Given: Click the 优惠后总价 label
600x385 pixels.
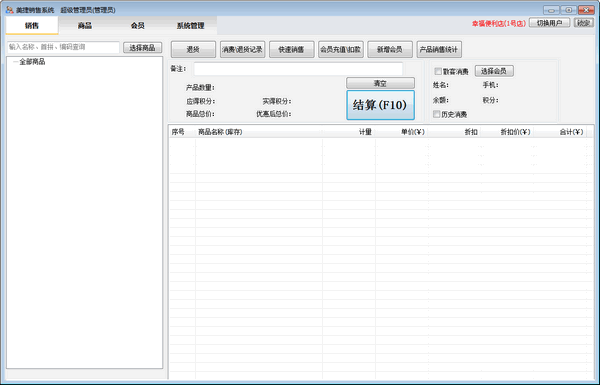Looking at the screenshot, I should click(274, 114).
